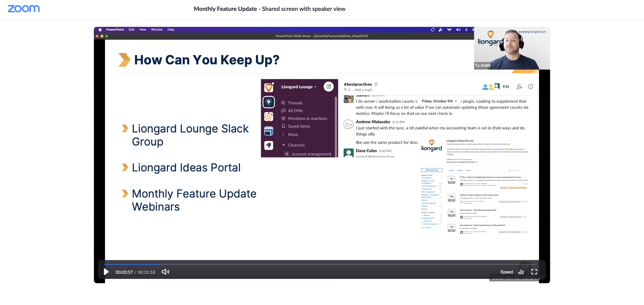Open the PowerPoint menu

click(115, 30)
